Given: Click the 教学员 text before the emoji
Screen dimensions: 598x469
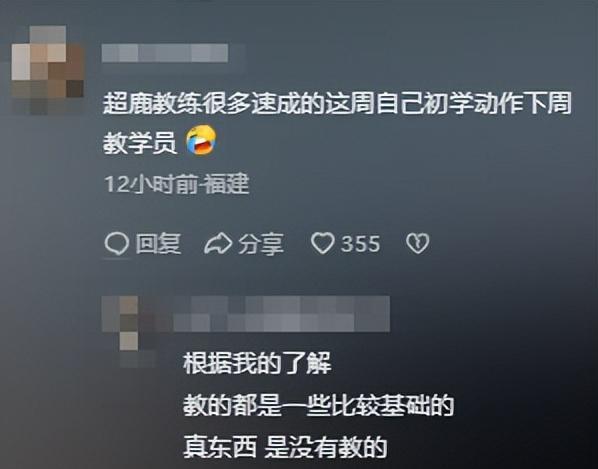Looking at the screenshot, I should click(140, 143).
